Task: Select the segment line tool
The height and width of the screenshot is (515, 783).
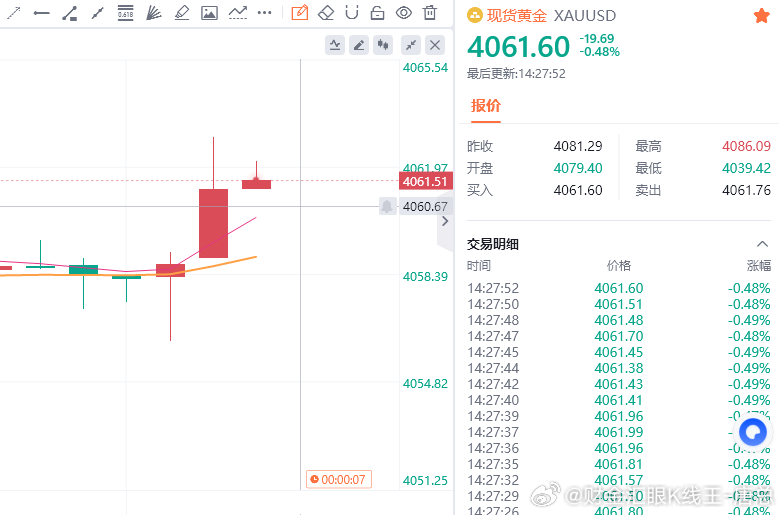Action: [97, 13]
